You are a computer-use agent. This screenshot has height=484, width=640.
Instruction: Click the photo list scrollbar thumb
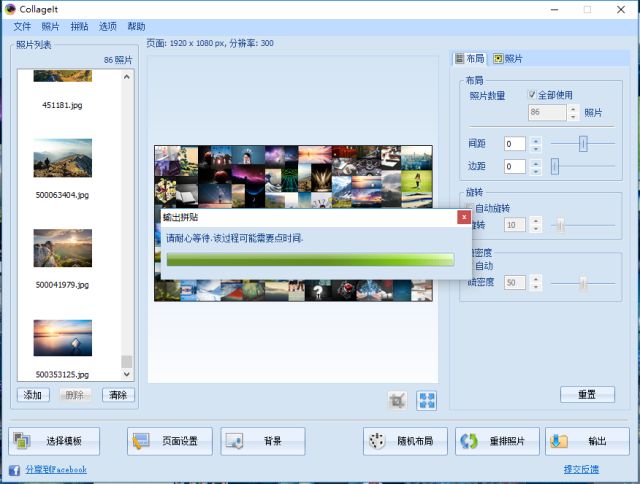[127, 362]
